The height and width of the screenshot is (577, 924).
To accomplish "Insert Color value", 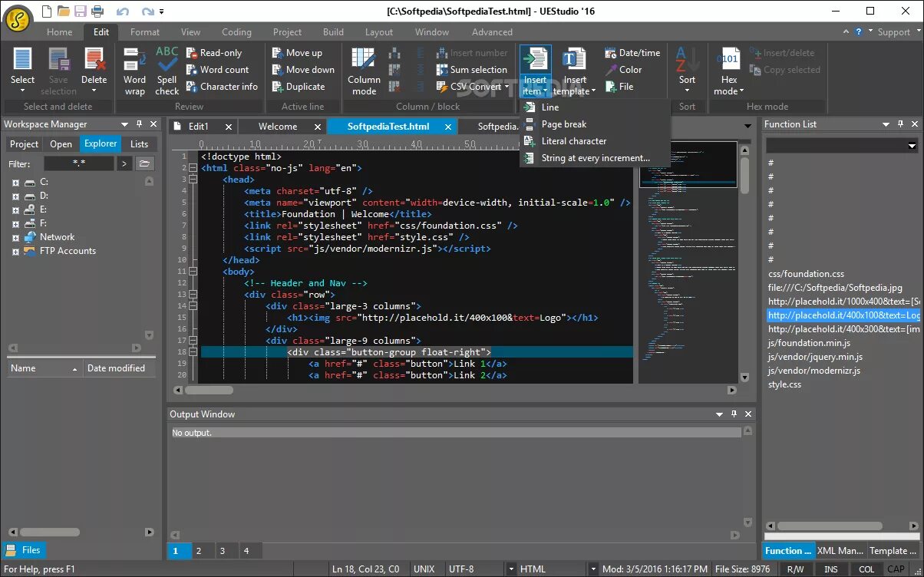I will [x=623, y=70].
